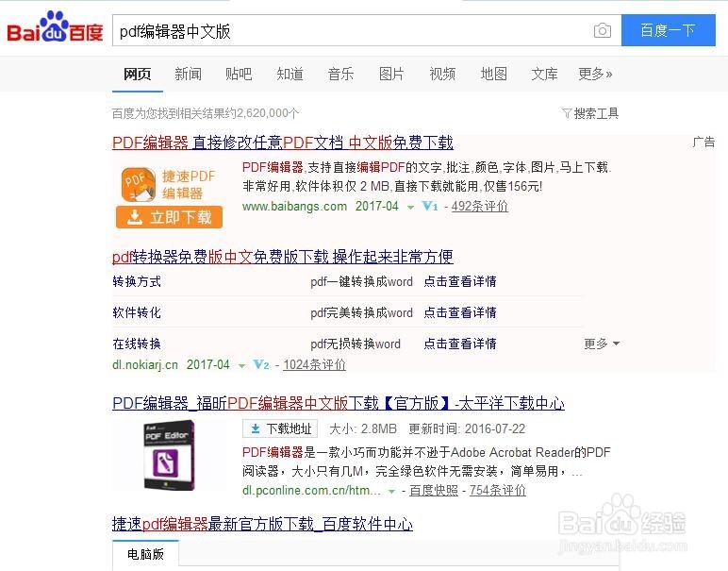Open 1024条评价 reviews
Screen dimensions: 728x571
[x=314, y=364]
